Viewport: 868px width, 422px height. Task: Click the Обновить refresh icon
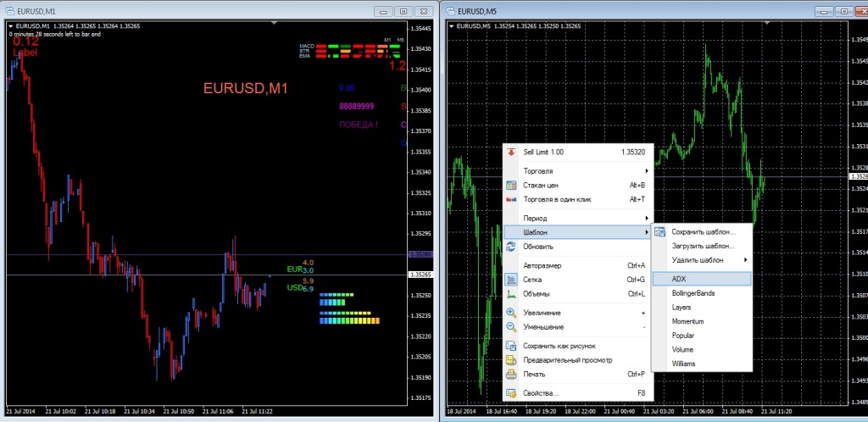(511, 247)
